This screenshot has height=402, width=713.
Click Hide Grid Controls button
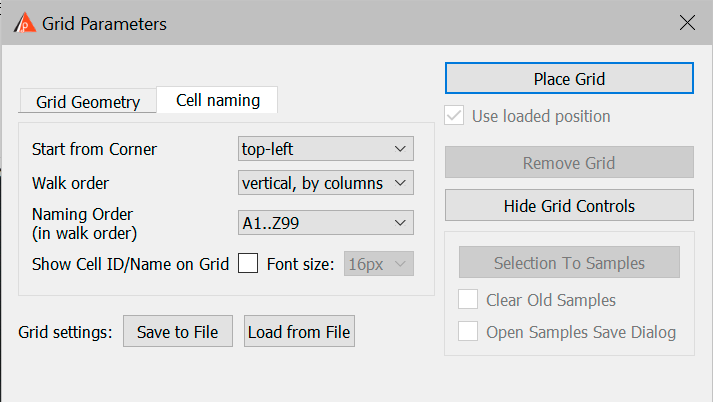569,206
